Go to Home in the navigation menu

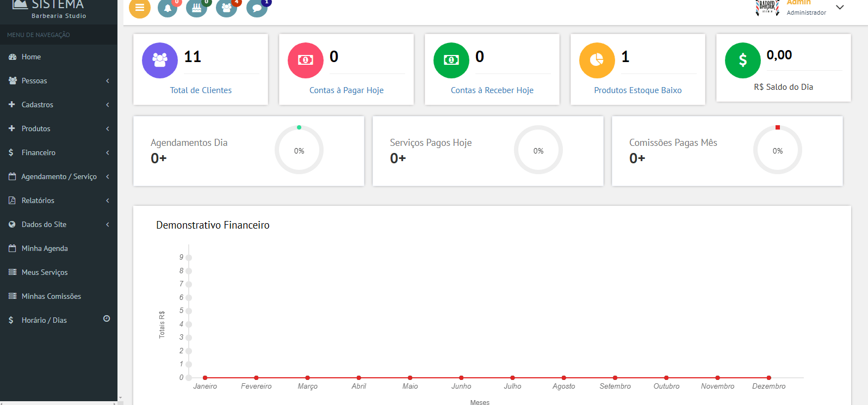[31, 57]
